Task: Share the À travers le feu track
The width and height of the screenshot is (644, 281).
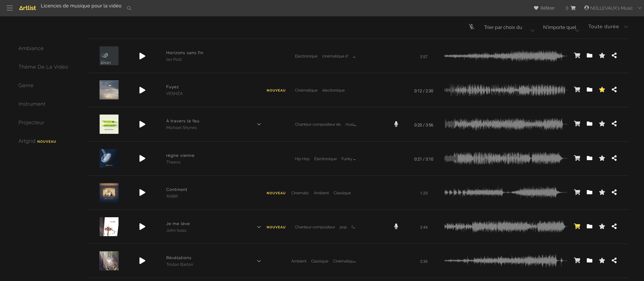Action: (614, 124)
